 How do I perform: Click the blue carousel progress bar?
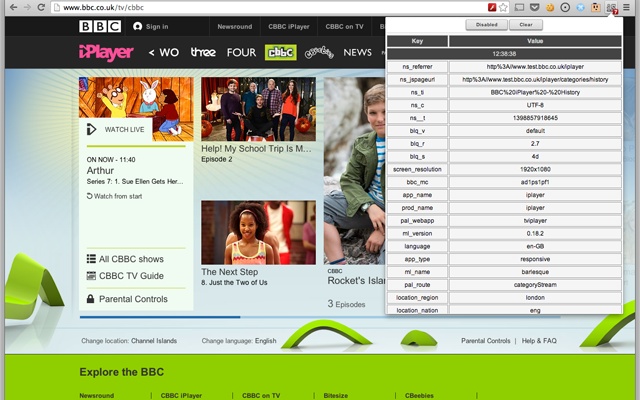tap(160, 317)
